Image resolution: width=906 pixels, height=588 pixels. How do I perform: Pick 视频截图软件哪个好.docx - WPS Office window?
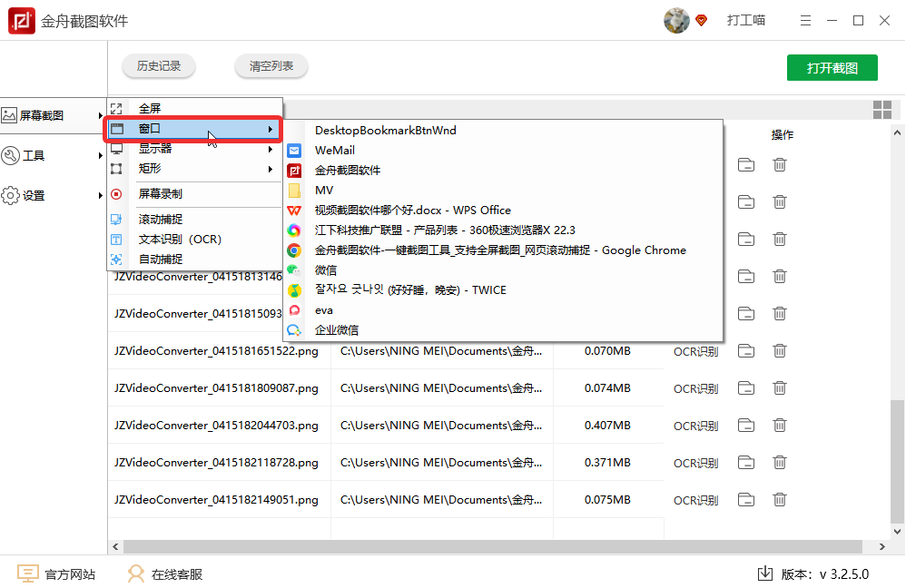tap(503, 211)
